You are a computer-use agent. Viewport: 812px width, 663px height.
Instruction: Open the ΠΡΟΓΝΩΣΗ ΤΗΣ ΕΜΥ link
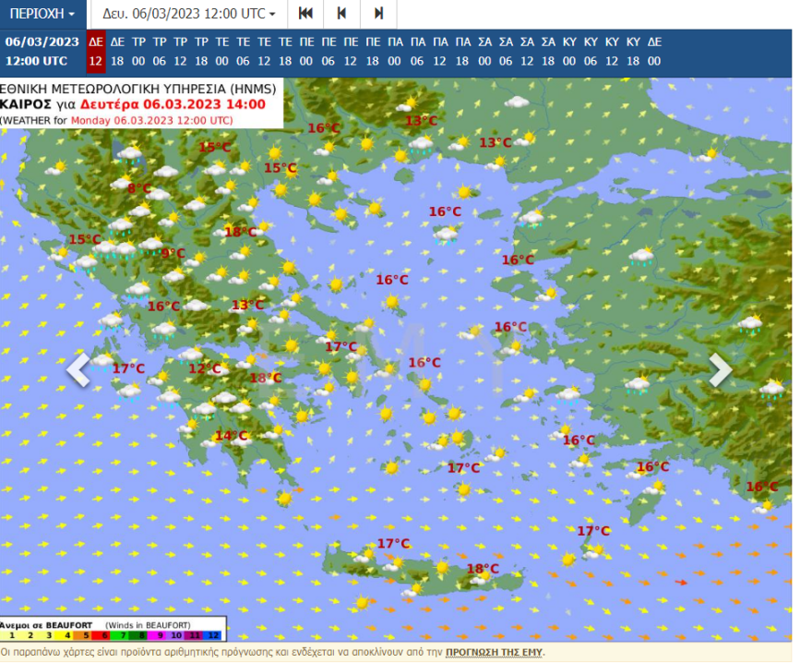494,652
